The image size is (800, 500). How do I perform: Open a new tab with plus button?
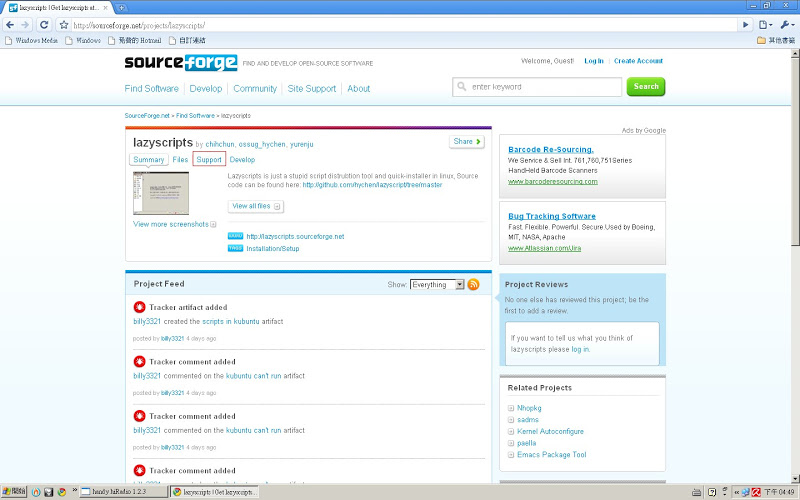click(121, 8)
